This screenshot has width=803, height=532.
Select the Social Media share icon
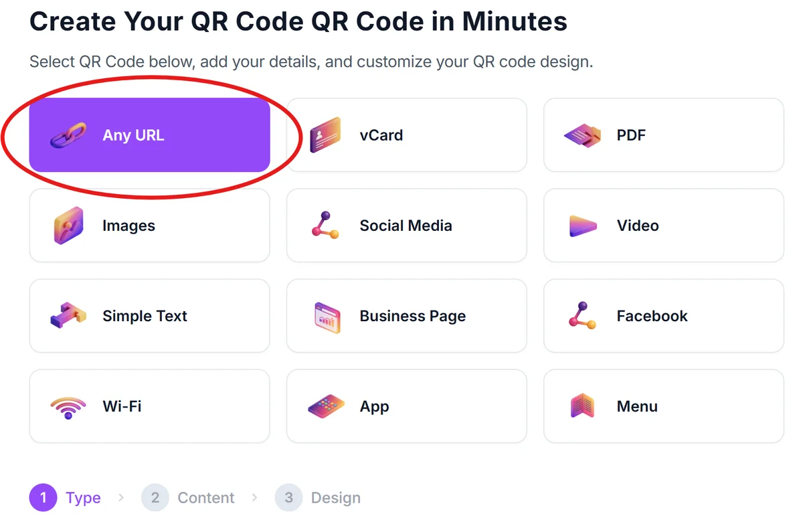(x=327, y=225)
